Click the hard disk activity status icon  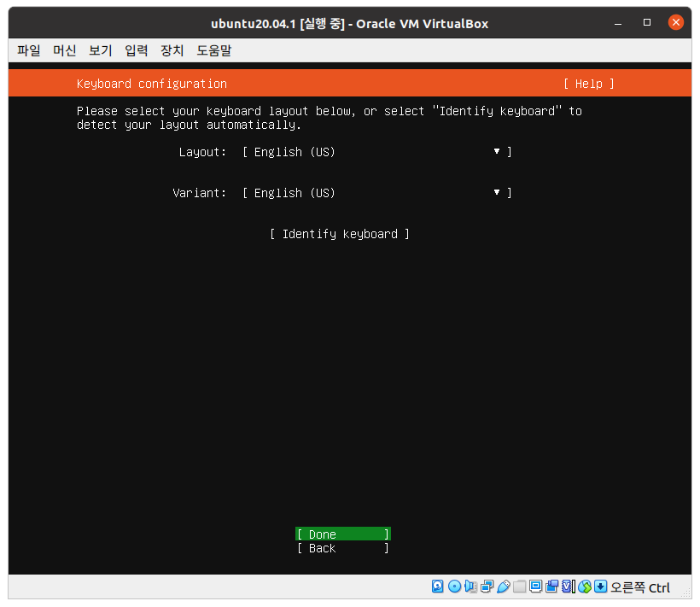(437, 586)
